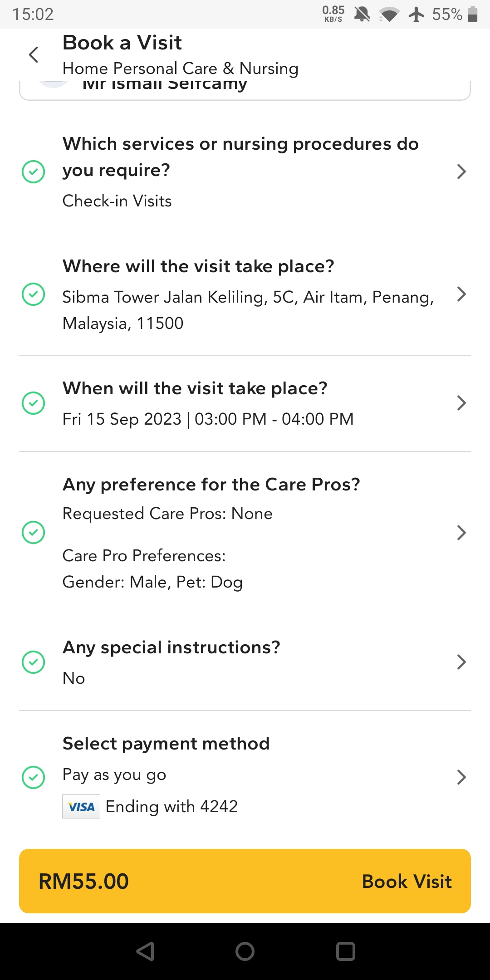The height and width of the screenshot is (980, 490).
Task: Expand the visit date and time section
Action: point(461,403)
